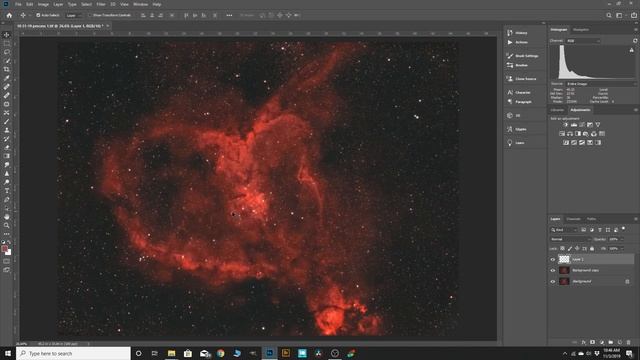
Task: Click the Windows search box
Action: 73,353
